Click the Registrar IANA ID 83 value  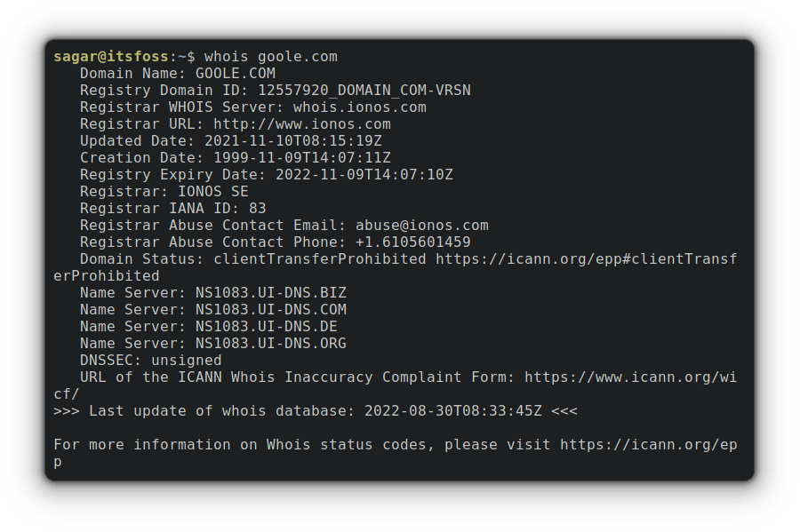point(257,209)
